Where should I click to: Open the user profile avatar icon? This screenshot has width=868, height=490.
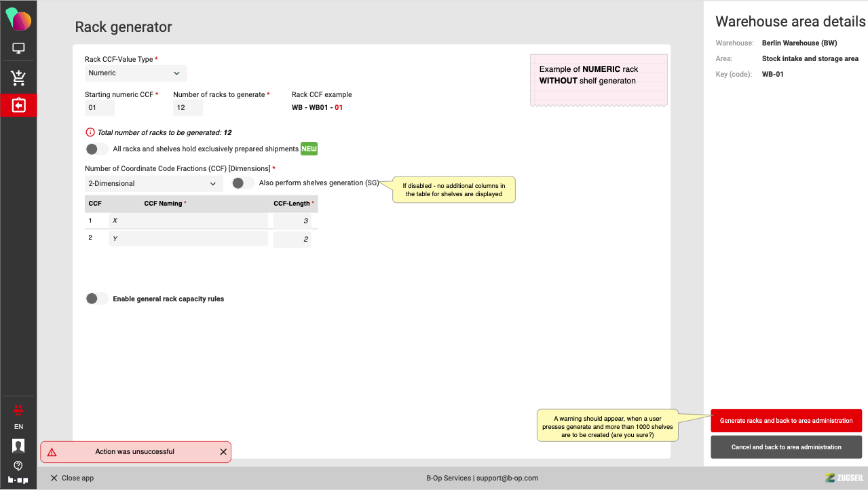pyautogui.click(x=18, y=445)
